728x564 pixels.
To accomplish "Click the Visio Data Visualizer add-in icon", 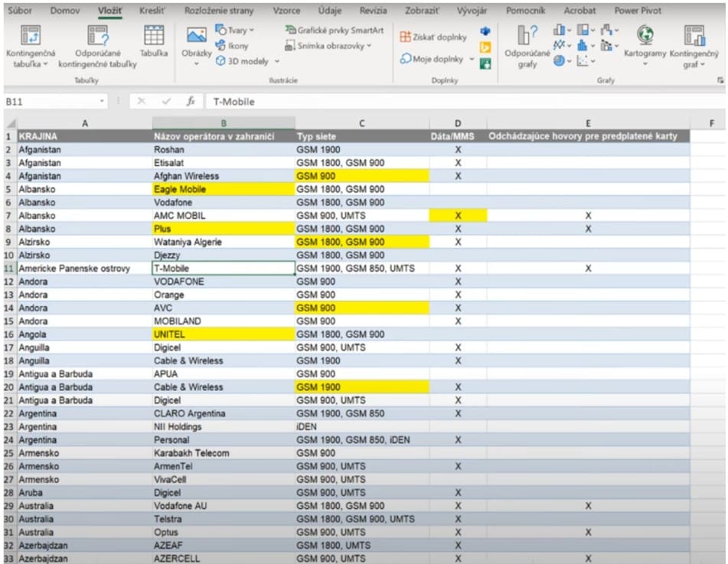I will pos(485,31).
